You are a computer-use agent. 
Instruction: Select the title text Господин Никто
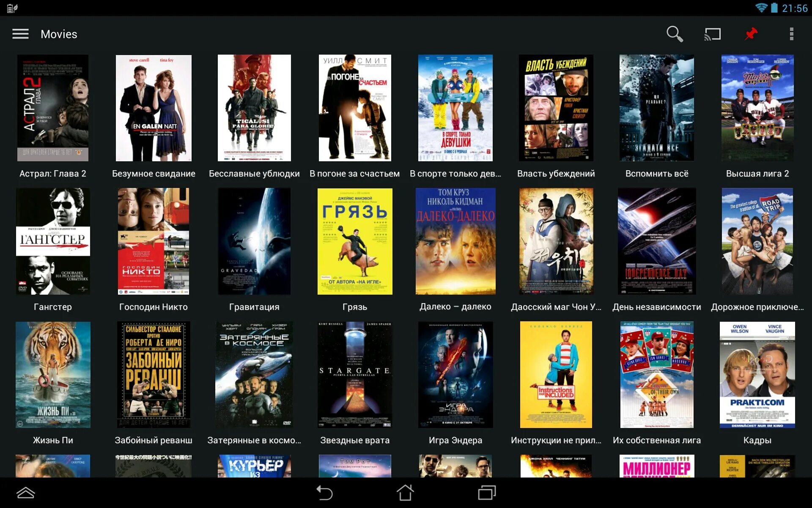[x=154, y=307]
